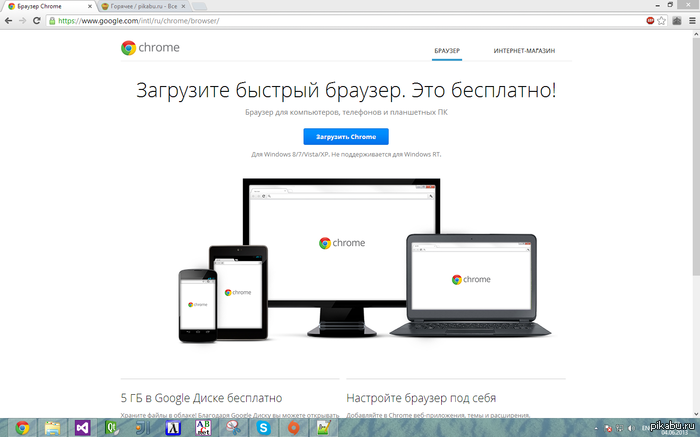Open the БРАУЗЕР navigation section
The height and width of the screenshot is (437, 700).
[446, 50]
